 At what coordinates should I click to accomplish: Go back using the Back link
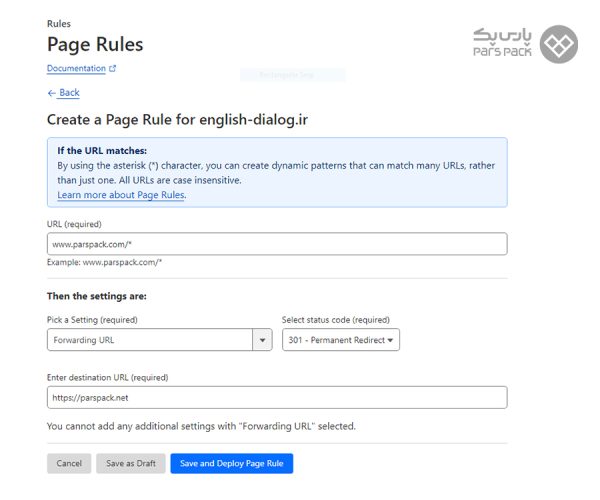click(68, 93)
